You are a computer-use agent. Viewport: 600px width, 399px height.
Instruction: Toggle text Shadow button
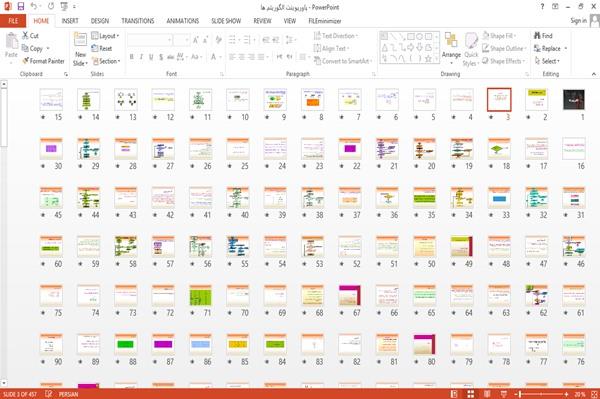[161, 57]
